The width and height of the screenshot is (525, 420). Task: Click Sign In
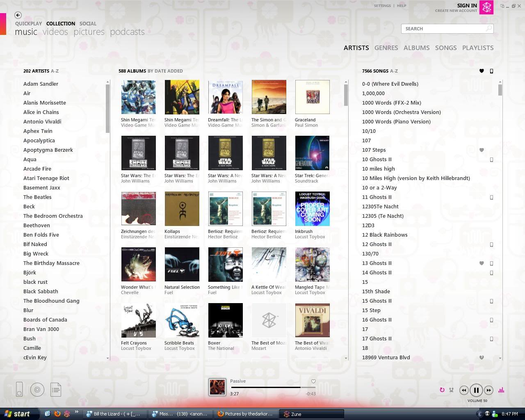[x=467, y=5]
